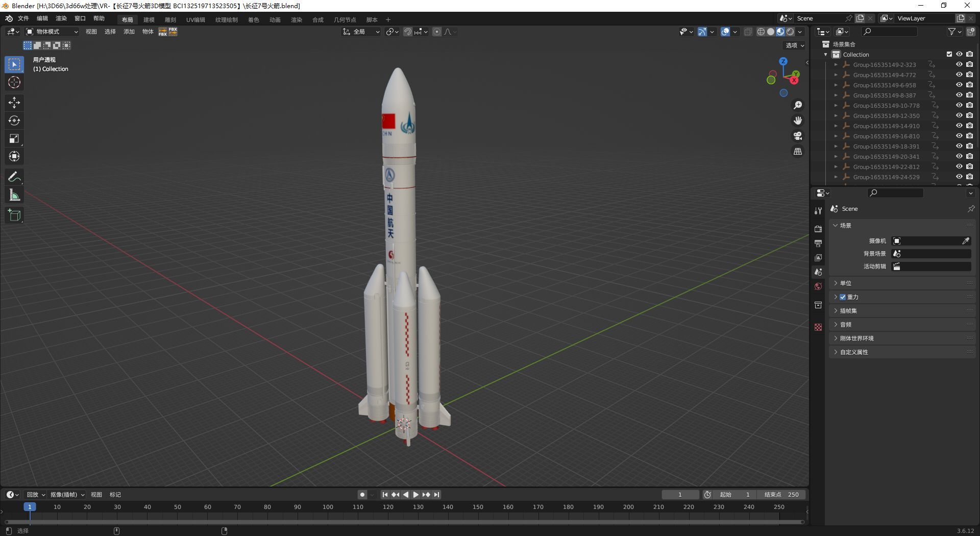The image size is (980, 536).
Task: Open the View Layer properties tab
Action: pos(818,257)
